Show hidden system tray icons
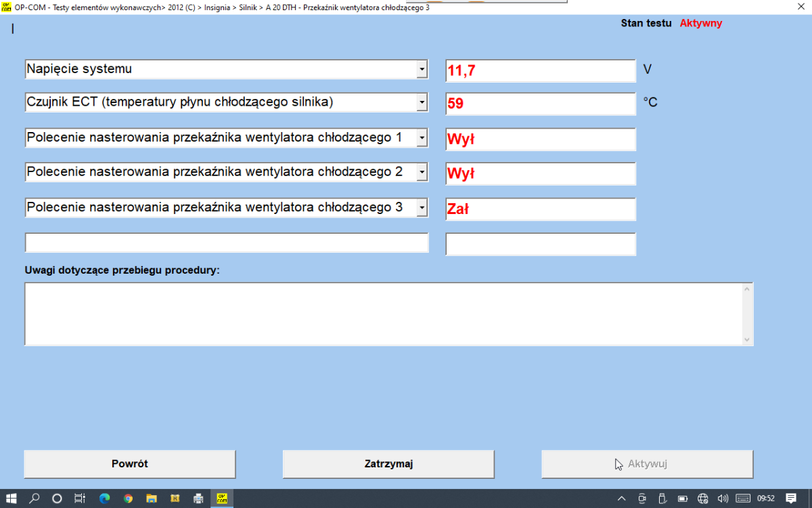Viewport: 812px width, 508px height. (622, 499)
